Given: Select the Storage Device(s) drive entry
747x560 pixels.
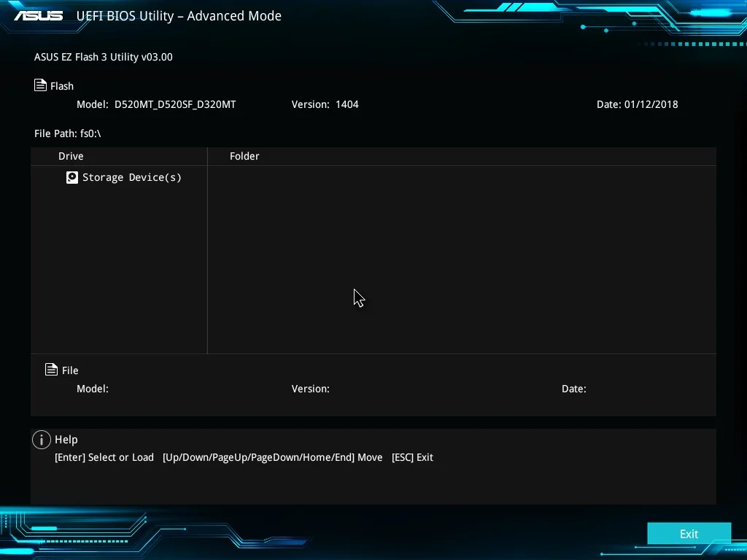Looking at the screenshot, I should pyautogui.click(x=124, y=178).
